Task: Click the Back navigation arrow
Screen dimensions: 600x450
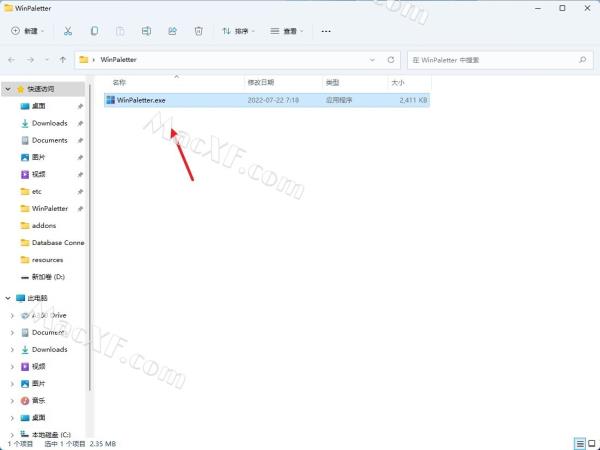Action: pos(11,60)
